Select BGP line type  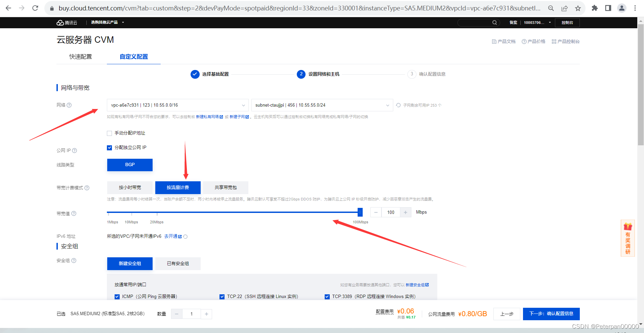(130, 165)
